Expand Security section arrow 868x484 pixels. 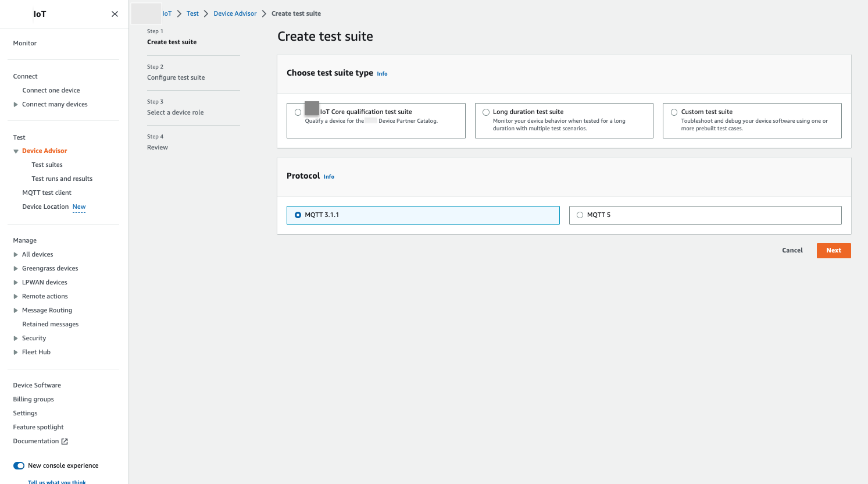(16, 339)
